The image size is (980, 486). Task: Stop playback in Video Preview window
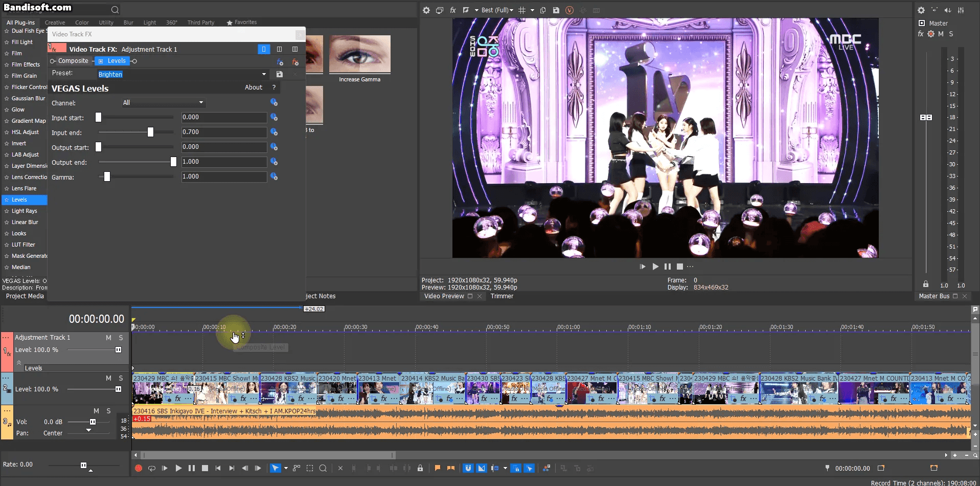coord(679,267)
